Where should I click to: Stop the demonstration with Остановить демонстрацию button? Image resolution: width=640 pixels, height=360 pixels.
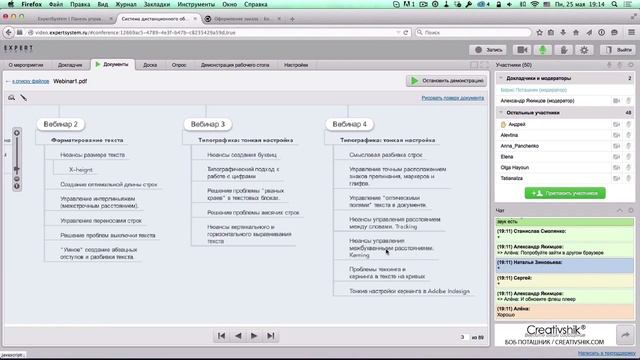point(446,81)
